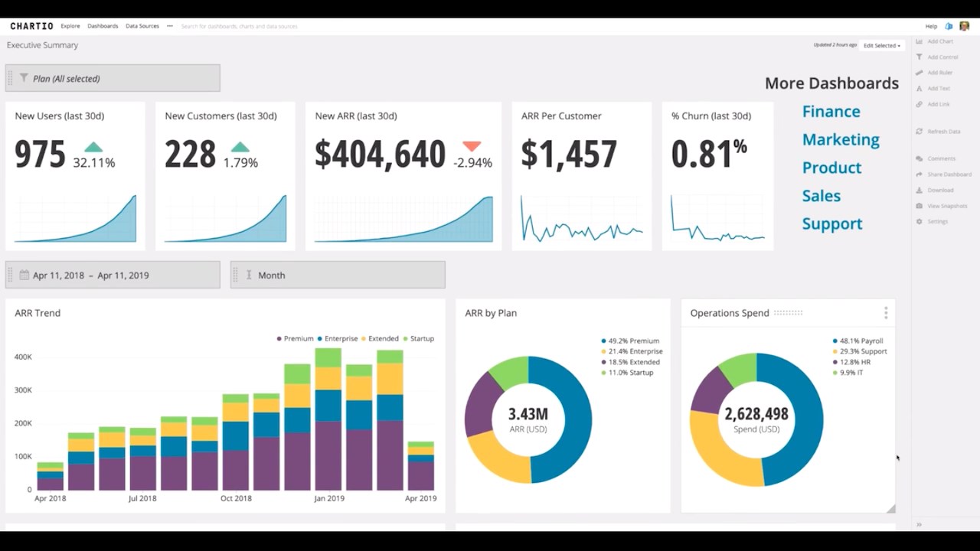Click the text cursor icon in Month control

tap(249, 275)
